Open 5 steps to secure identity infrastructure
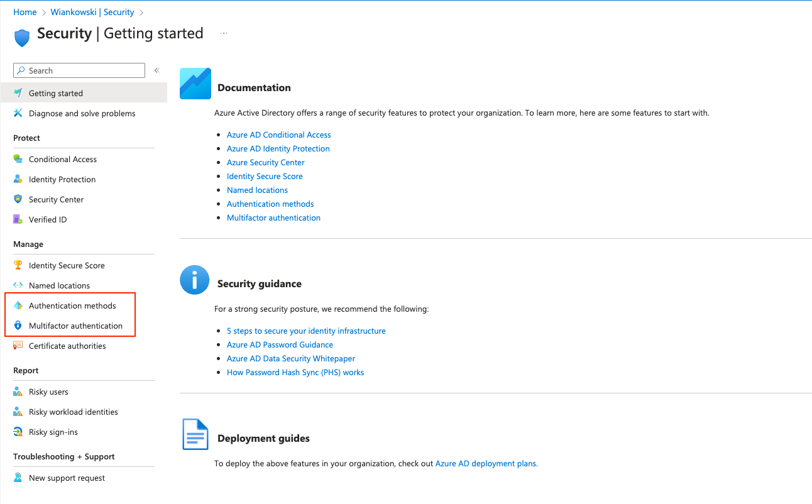 (x=306, y=331)
